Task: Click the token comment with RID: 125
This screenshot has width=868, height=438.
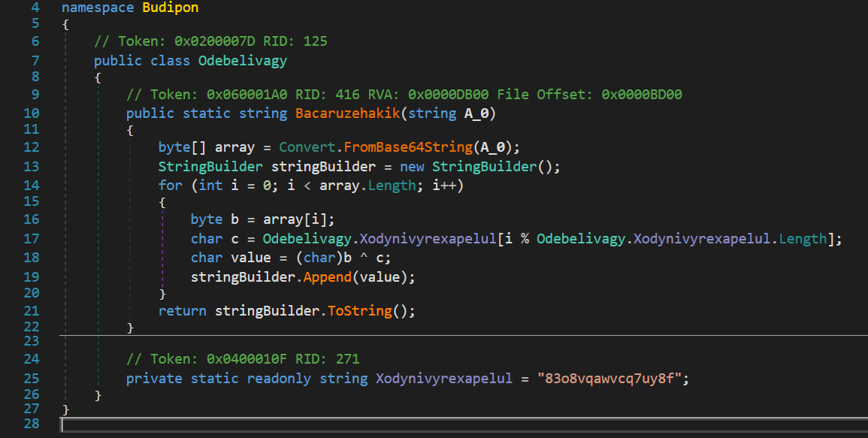Action: click(210, 41)
